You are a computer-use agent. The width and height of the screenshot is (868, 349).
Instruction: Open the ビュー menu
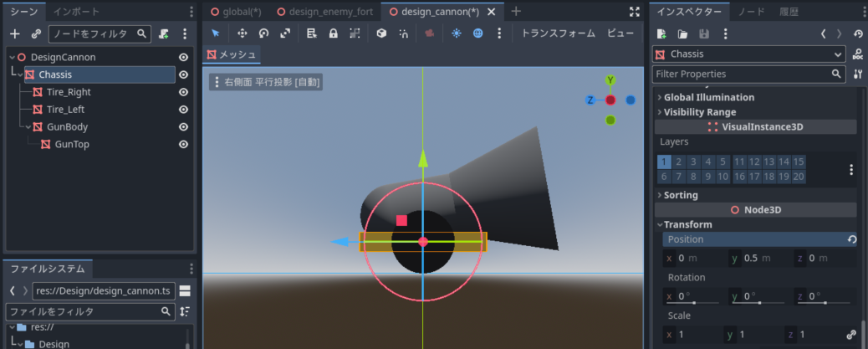pyautogui.click(x=620, y=33)
